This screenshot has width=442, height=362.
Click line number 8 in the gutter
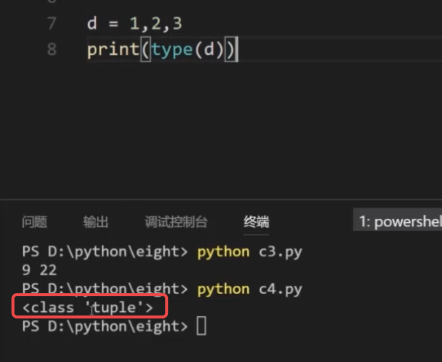[52, 50]
